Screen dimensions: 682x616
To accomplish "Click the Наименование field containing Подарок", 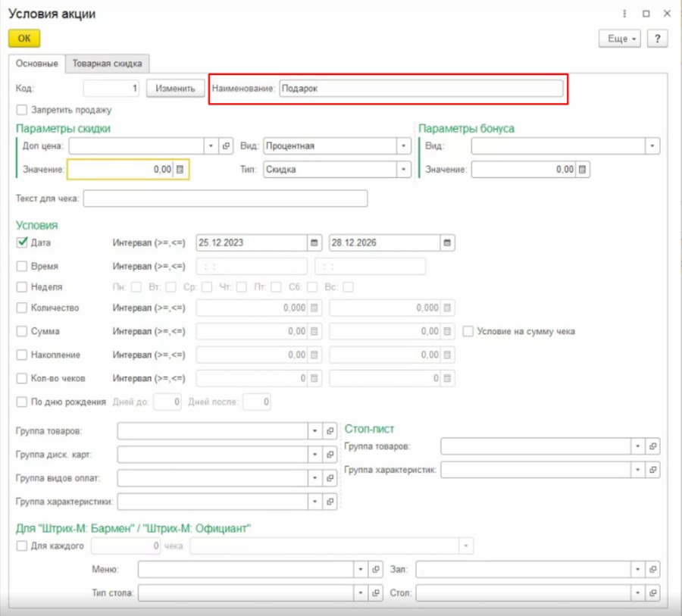I will pos(421,89).
